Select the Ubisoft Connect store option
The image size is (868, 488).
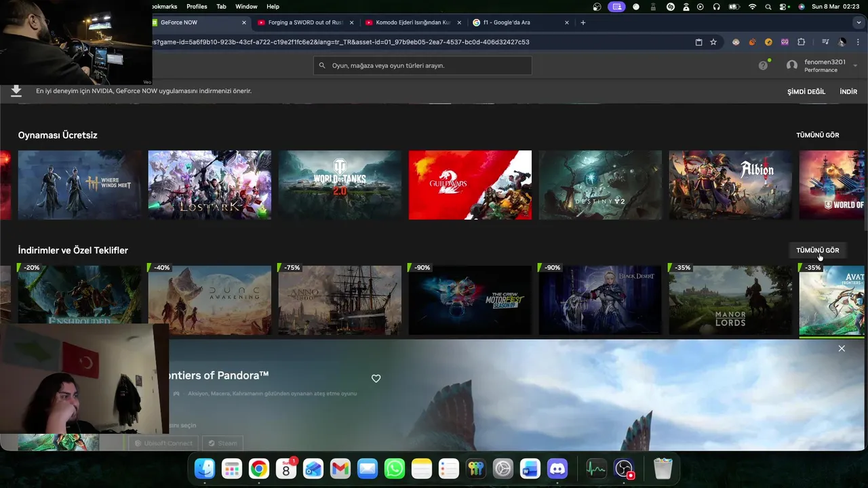163,443
